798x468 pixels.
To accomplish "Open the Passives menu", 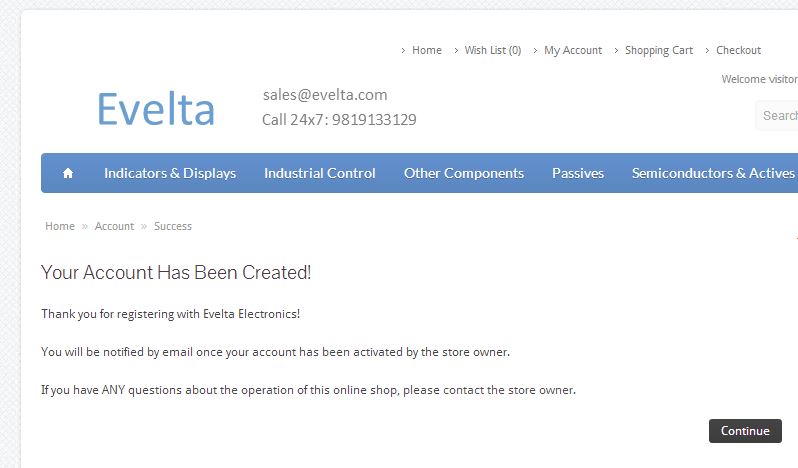I will click(578, 173).
